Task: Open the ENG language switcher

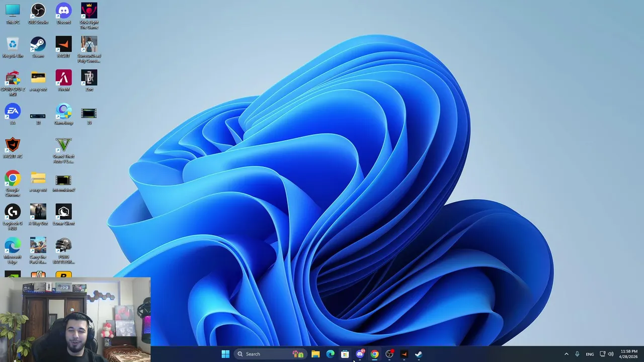Action: pyautogui.click(x=590, y=354)
